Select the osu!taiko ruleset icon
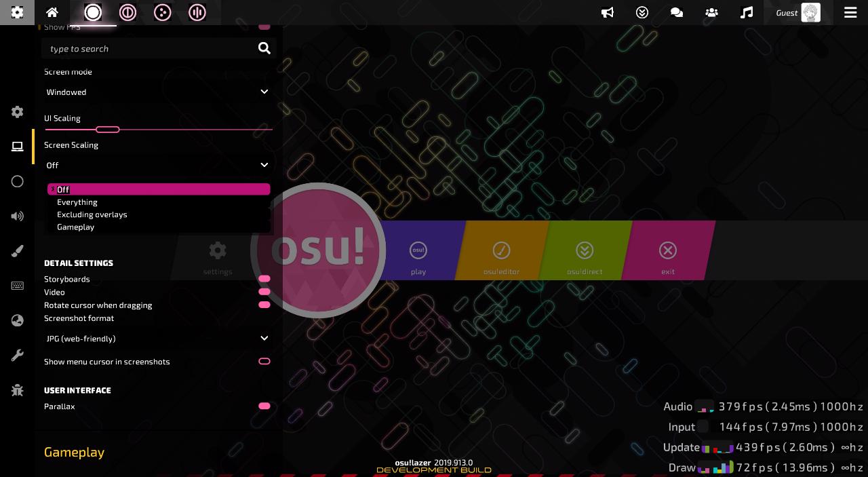Image resolution: width=868 pixels, height=477 pixels. 127,12
